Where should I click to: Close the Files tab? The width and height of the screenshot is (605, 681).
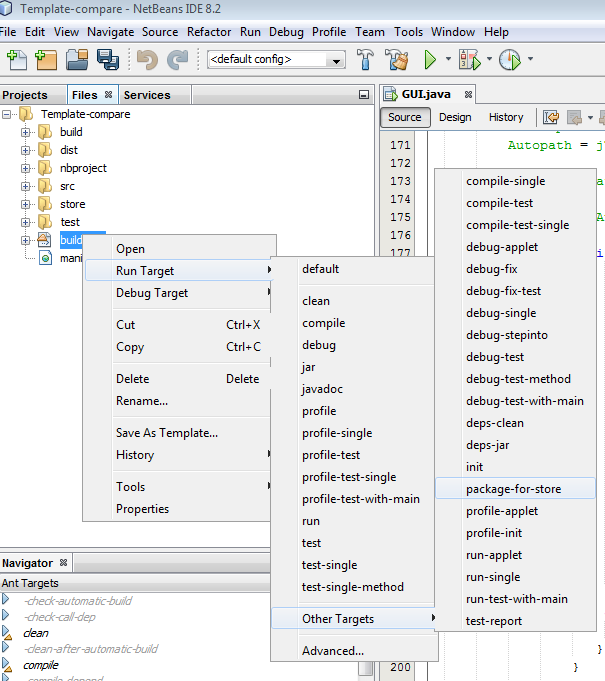108,95
